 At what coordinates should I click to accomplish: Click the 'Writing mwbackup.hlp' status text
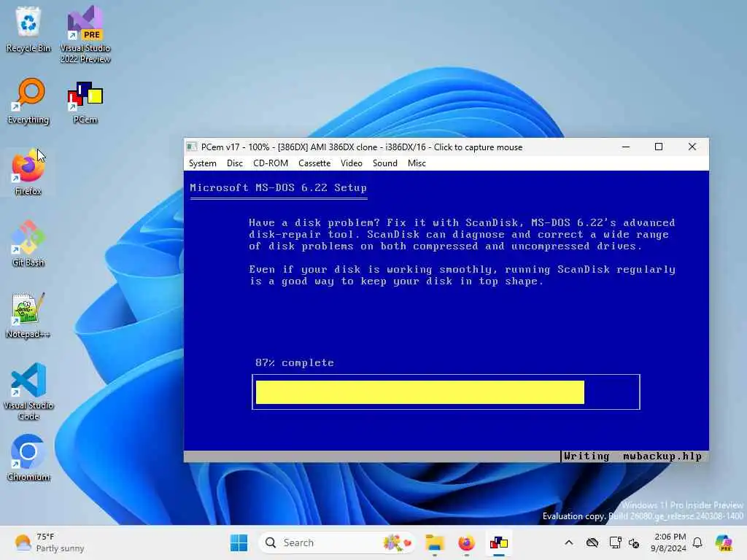632,456
